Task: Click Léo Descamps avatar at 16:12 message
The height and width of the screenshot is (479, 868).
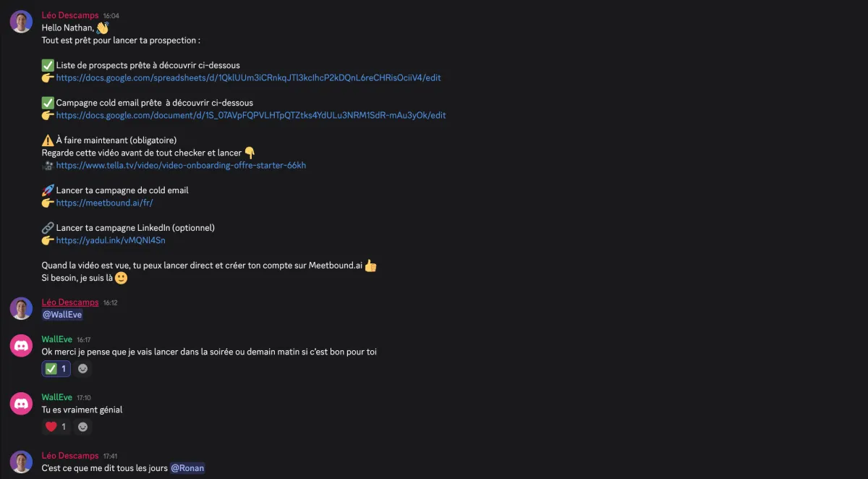Action: coord(21,308)
